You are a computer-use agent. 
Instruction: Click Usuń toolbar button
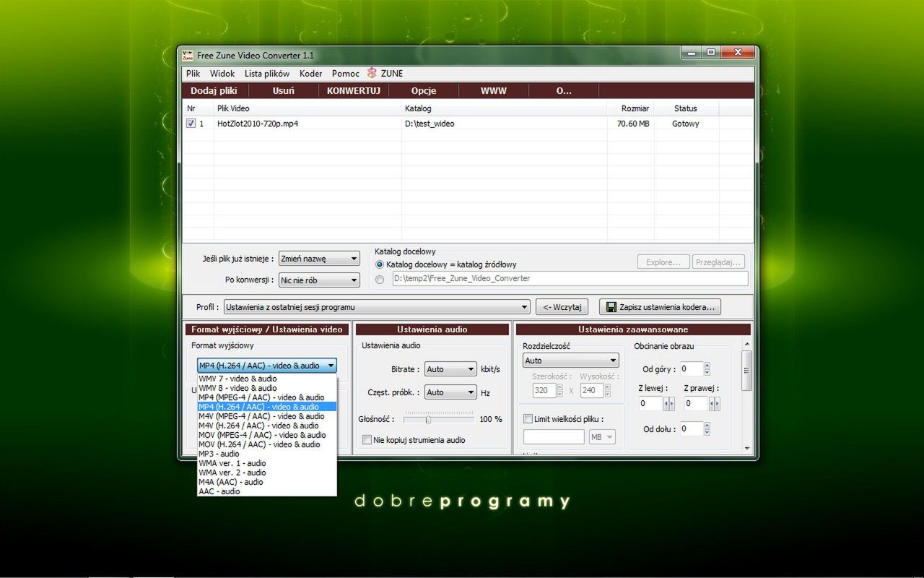tap(283, 91)
